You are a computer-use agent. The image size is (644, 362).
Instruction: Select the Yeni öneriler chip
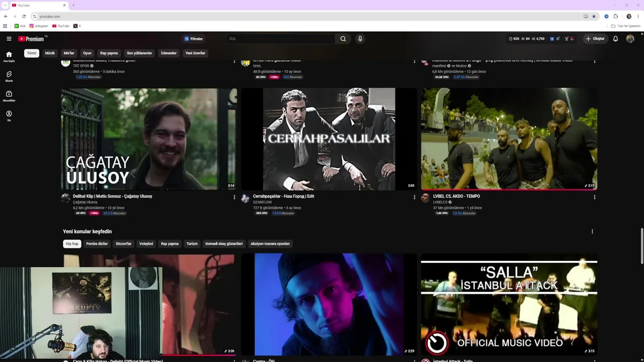(195, 53)
